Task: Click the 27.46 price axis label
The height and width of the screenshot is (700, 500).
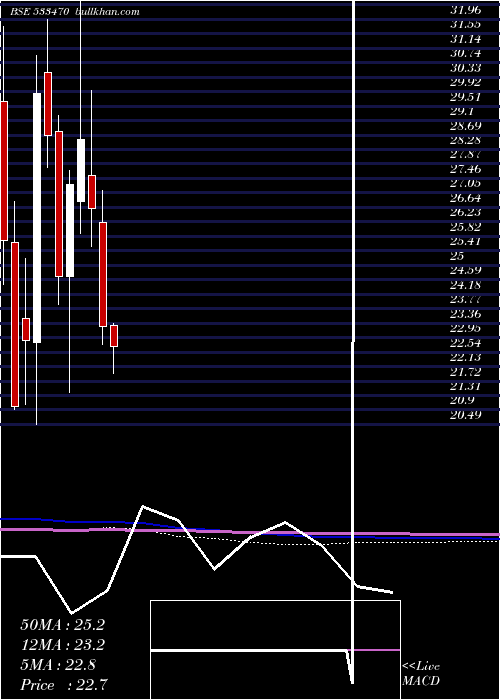Action: tap(465, 169)
